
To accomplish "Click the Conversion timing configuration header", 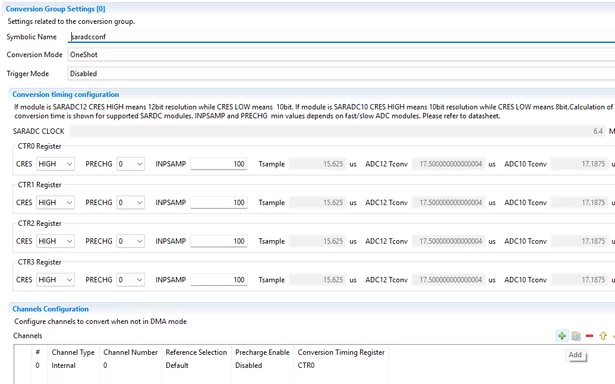I will [66, 94].
